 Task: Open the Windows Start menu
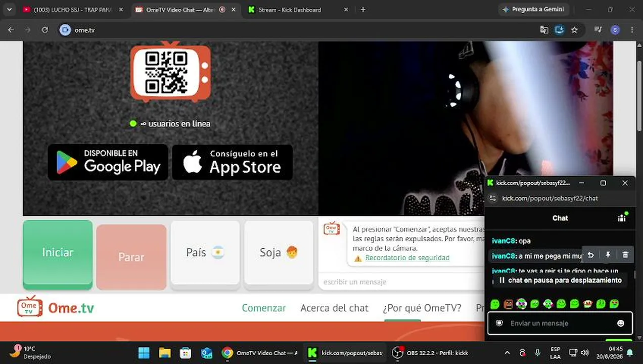(144, 353)
